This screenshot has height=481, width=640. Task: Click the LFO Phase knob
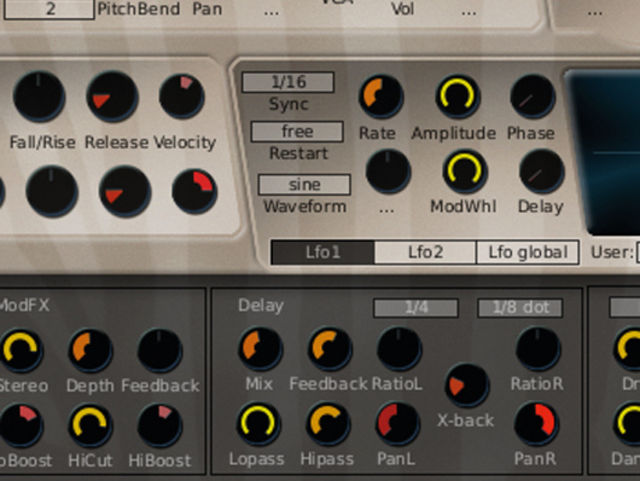(x=533, y=97)
